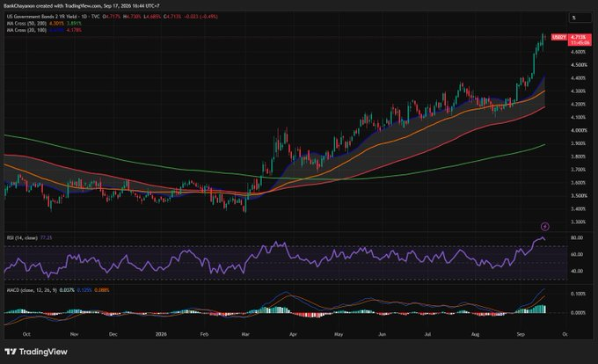Click the MACD (close, 12, 26, 9) legend
This screenshot has width=598, height=364.
32,290
